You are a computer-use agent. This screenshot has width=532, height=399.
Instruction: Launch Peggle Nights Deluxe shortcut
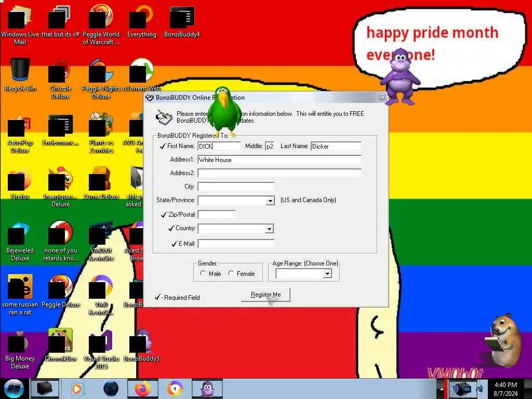(x=101, y=79)
